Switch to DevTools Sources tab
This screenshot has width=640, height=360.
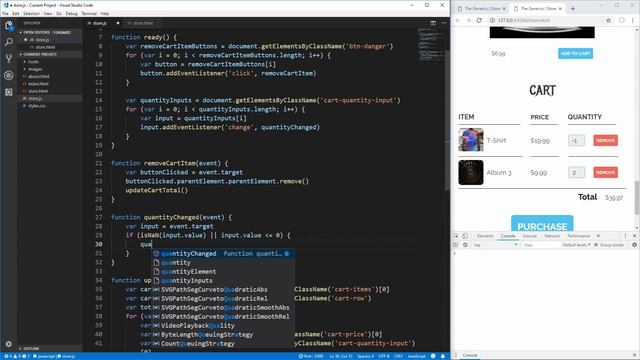[x=530, y=236]
